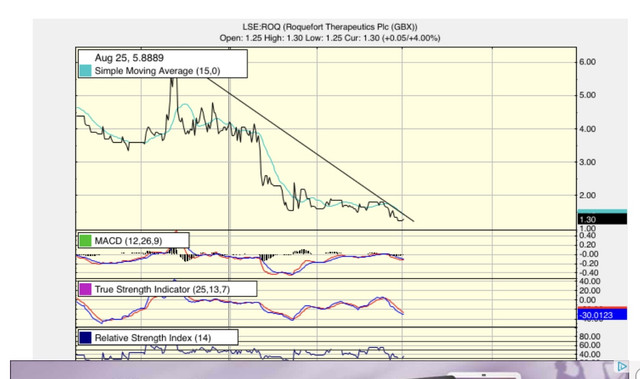Screen dimensions: 640x379
Task: Click the ad choices icon on banner
Action: 622,366
